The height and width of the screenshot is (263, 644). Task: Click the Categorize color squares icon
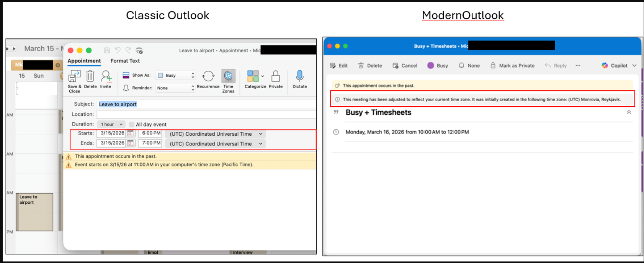pos(253,76)
